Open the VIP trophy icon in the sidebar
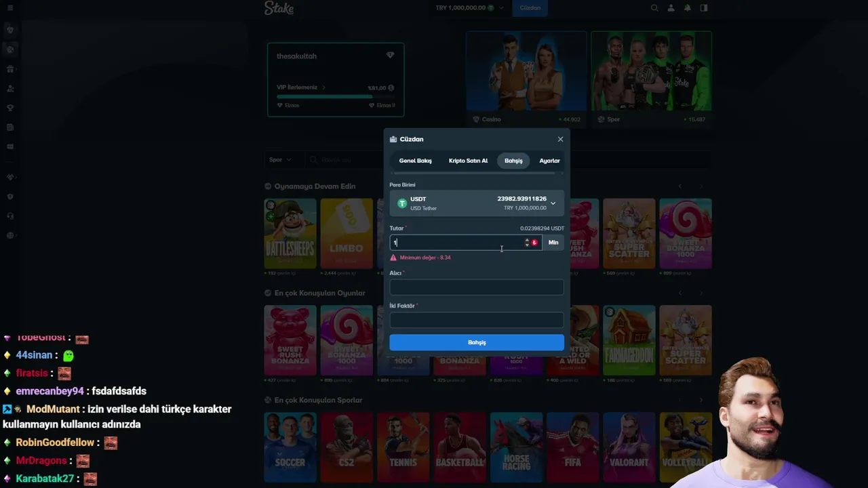This screenshot has height=488, width=868. click(x=9, y=108)
